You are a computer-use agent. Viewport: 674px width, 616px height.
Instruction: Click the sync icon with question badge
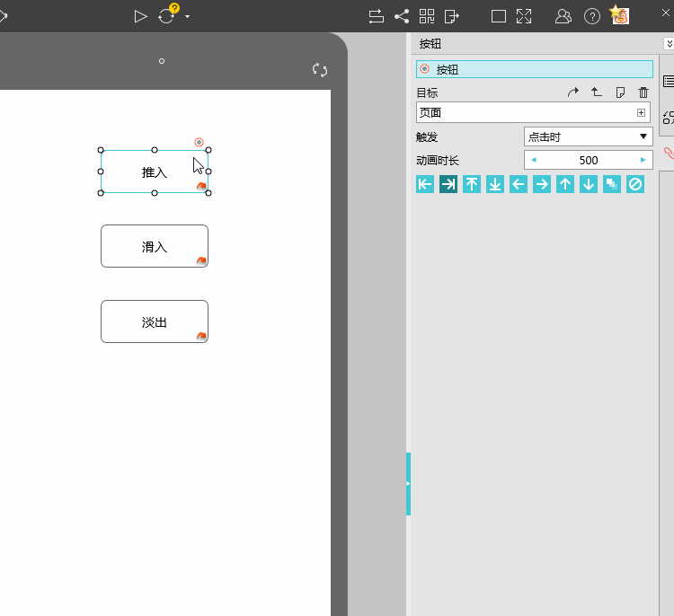167,14
